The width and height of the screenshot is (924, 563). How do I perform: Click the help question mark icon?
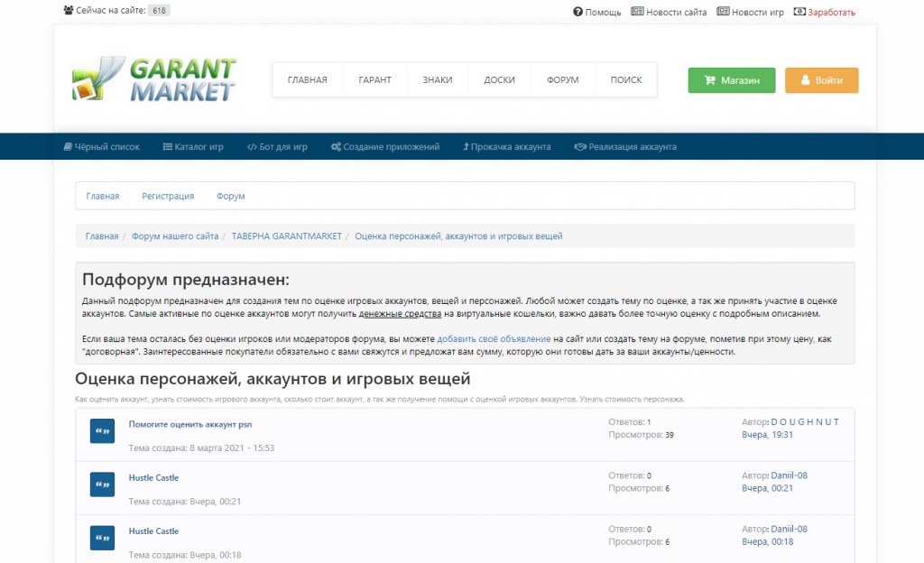[x=577, y=12]
